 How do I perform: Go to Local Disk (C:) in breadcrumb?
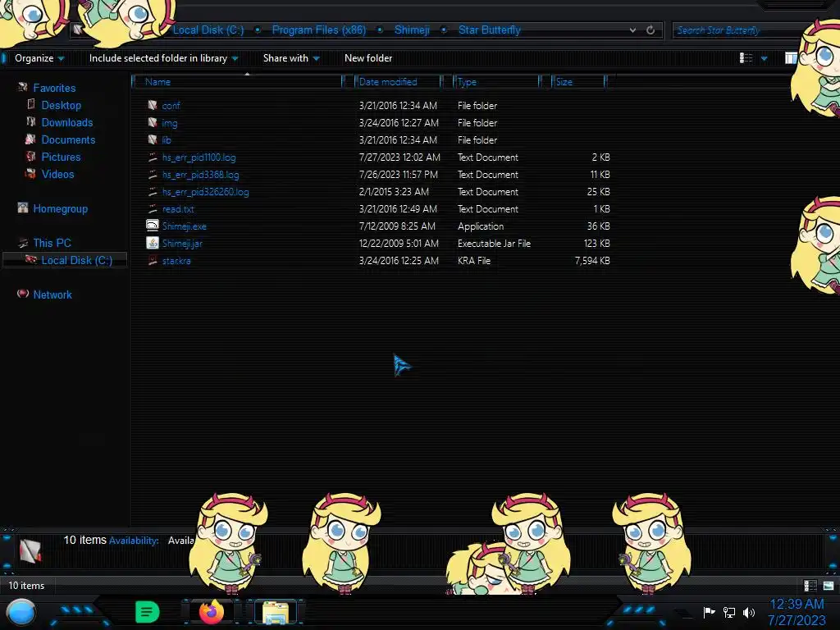coord(208,30)
